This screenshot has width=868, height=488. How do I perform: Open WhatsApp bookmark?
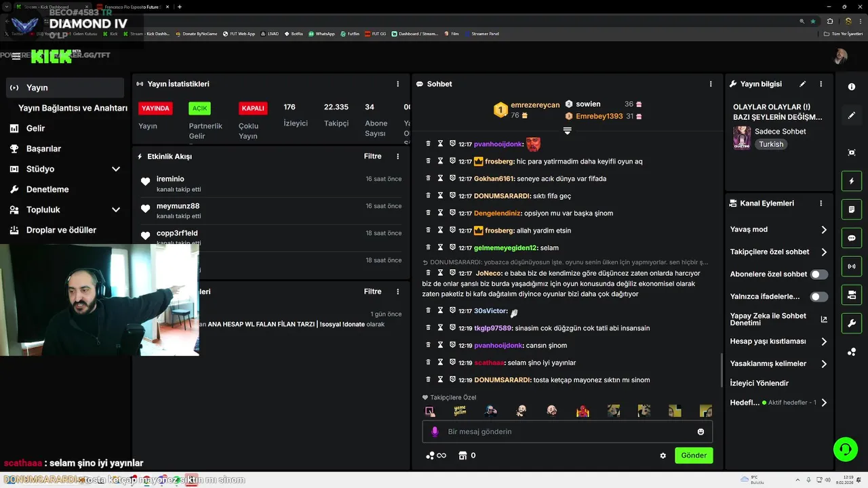[x=321, y=33]
